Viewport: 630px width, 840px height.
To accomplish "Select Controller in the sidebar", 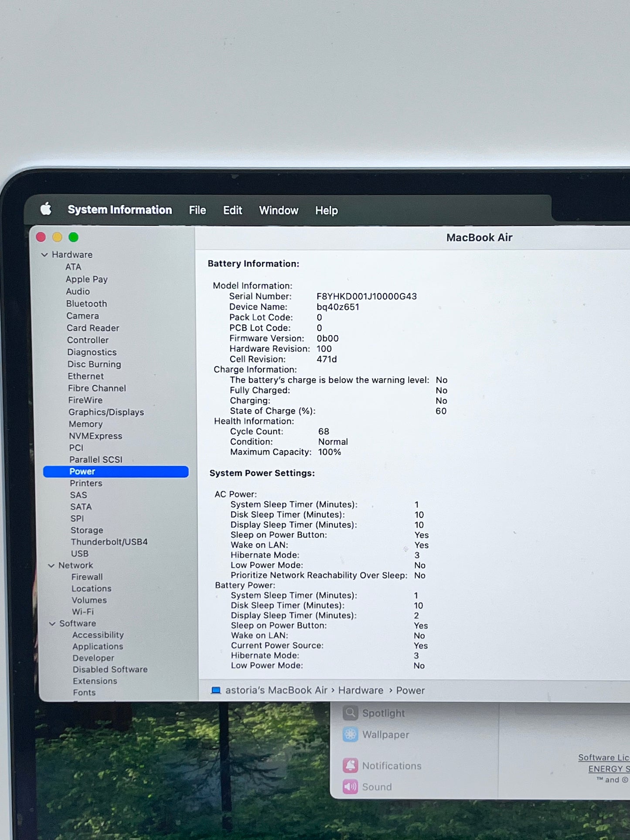I will [88, 340].
